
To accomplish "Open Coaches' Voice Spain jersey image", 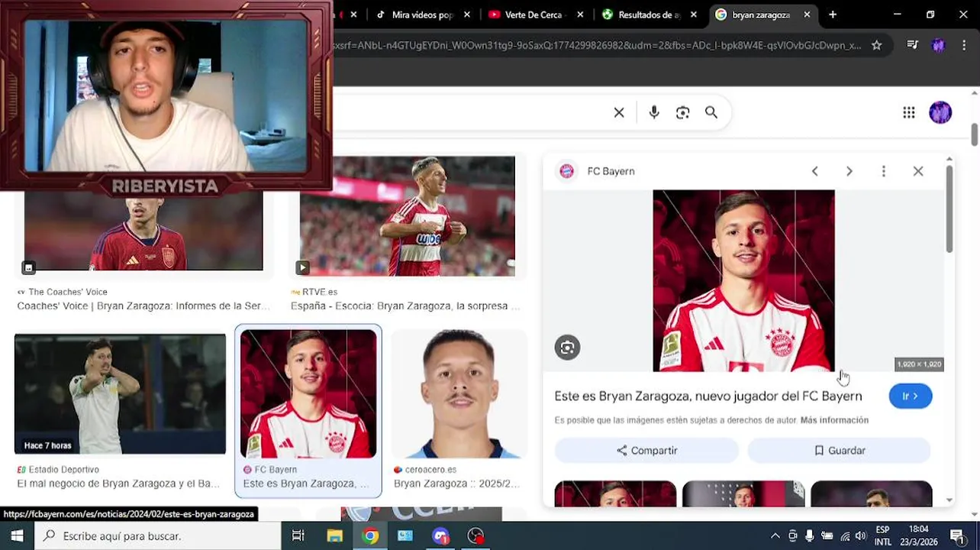I will [143, 231].
